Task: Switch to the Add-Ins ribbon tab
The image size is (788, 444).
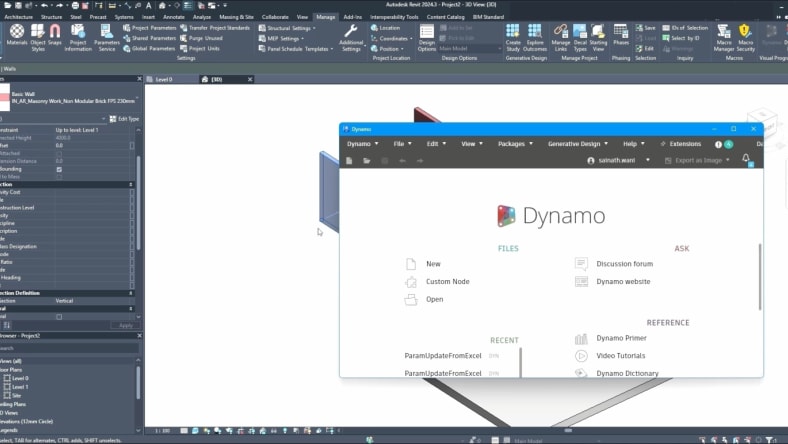Action: pos(352,17)
